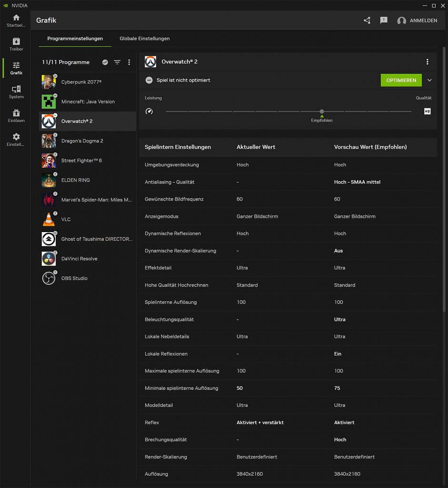Image resolution: width=448 pixels, height=488 pixels.
Task: Select ELDEN RING entry
Action: tap(88, 180)
